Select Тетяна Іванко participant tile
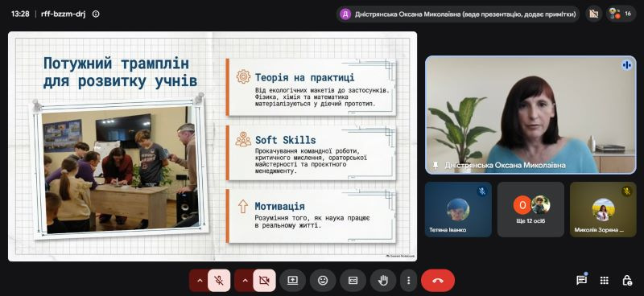644x296 pixels. pos(458,209)
